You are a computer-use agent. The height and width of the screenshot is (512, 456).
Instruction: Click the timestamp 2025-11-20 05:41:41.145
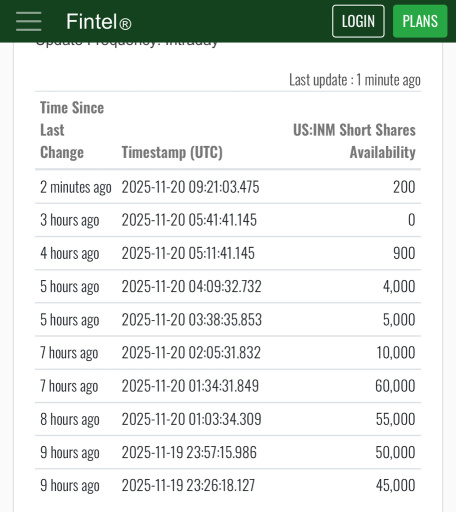tap(189, 220)
